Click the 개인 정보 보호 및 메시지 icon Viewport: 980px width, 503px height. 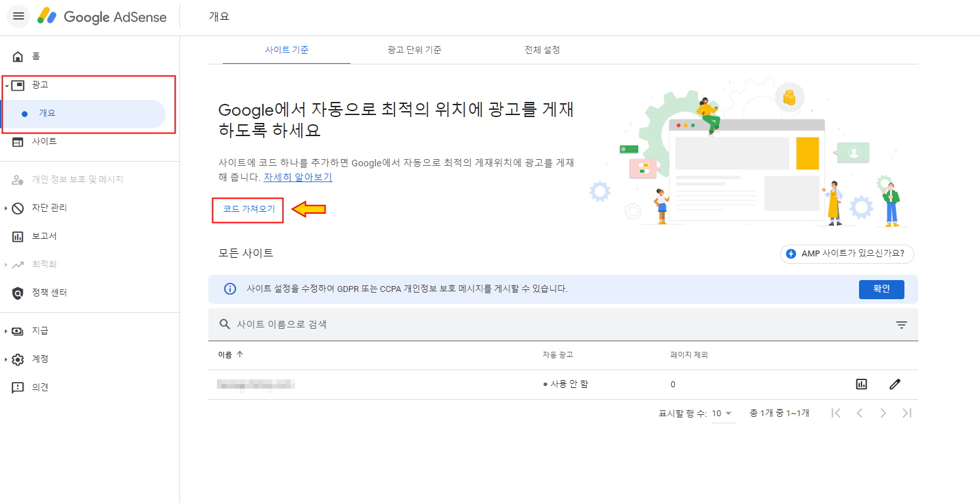pos(18,180)
